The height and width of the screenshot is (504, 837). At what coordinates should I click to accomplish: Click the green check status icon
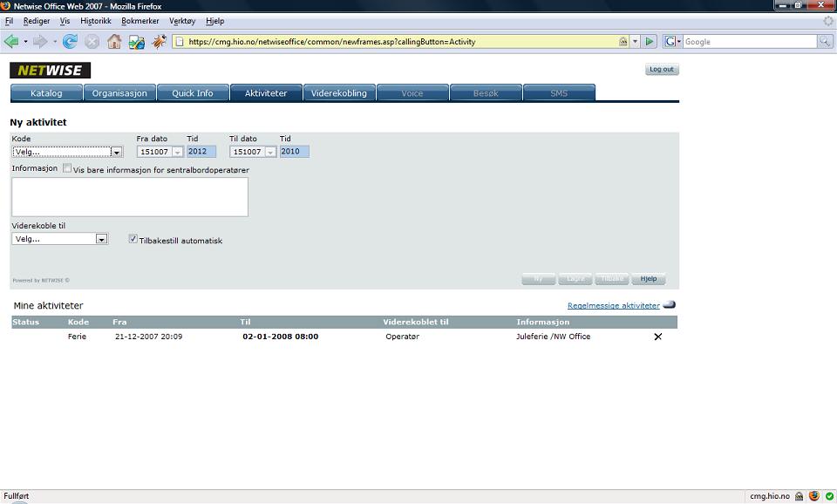click(x=829, y=496)
